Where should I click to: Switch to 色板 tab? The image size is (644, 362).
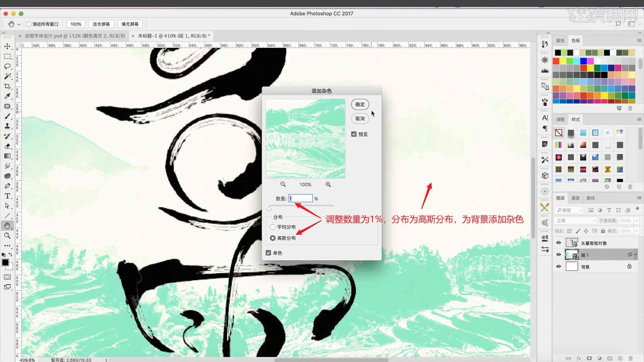tap(575, 40)
